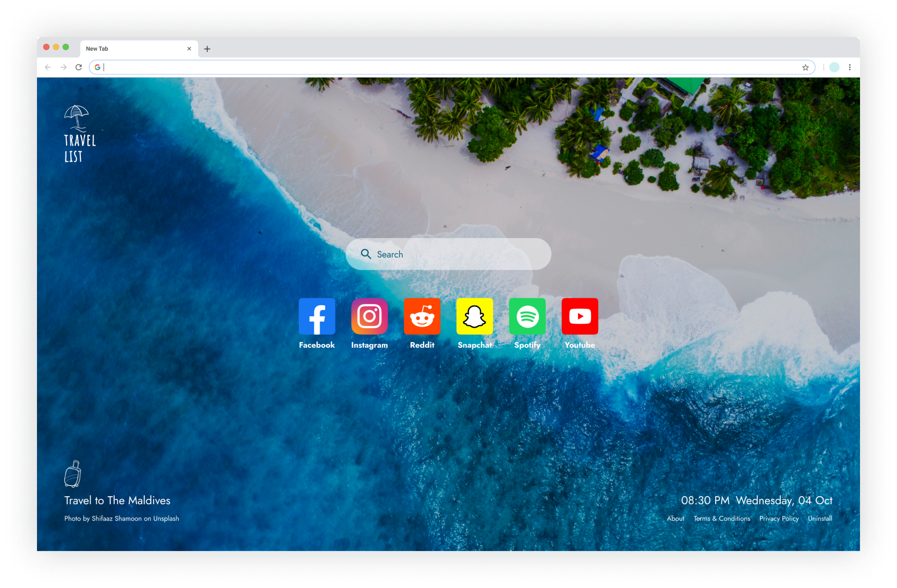Open the Youtube shortcut icon
This screenshot has width=897, height=588.
coord(580,316)
